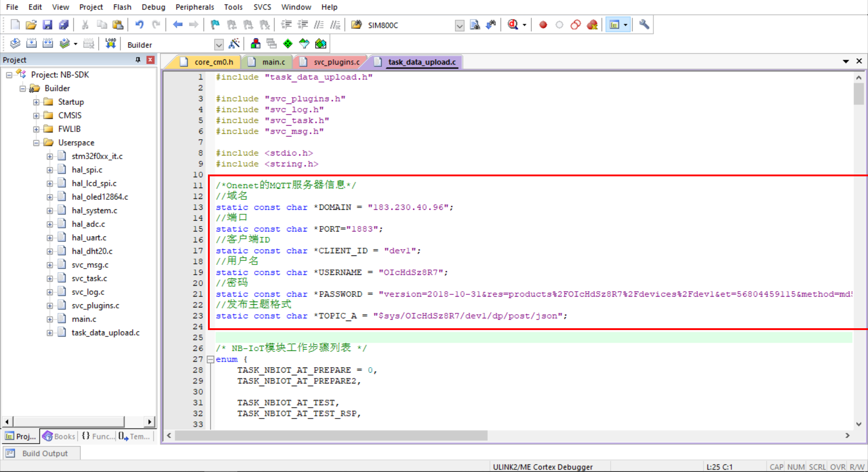The width and height of the screenshot is (868, 472).
Task: Collapse the enum code fold at line 27
Action: tap(210, 359)
